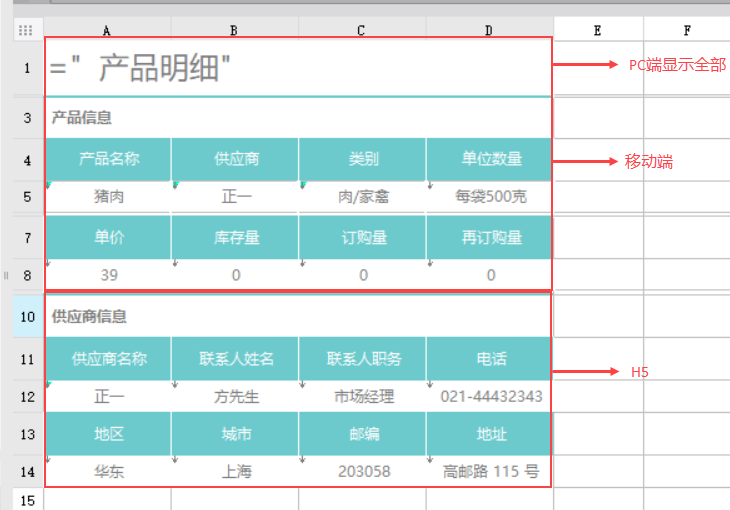Click the 邮编 header cell
Image resolution: width=730 pixels, height=510 pixels.
click(x=362, y=434)
